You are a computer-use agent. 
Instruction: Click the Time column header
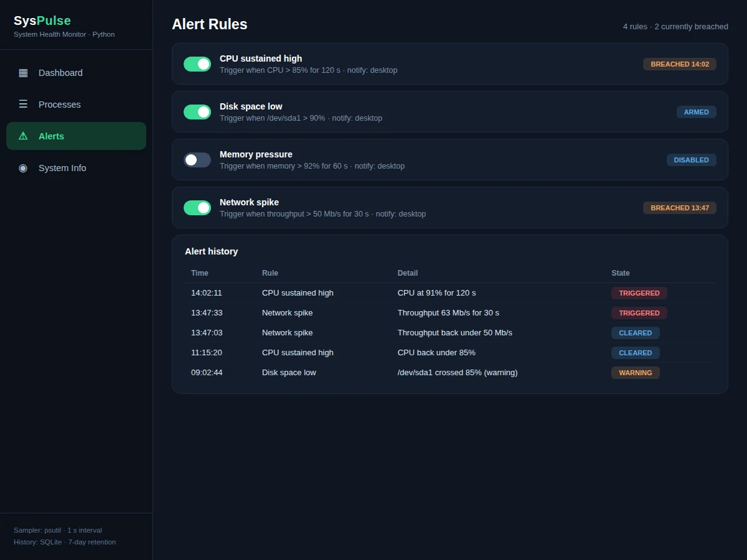(x=200, y=273)
